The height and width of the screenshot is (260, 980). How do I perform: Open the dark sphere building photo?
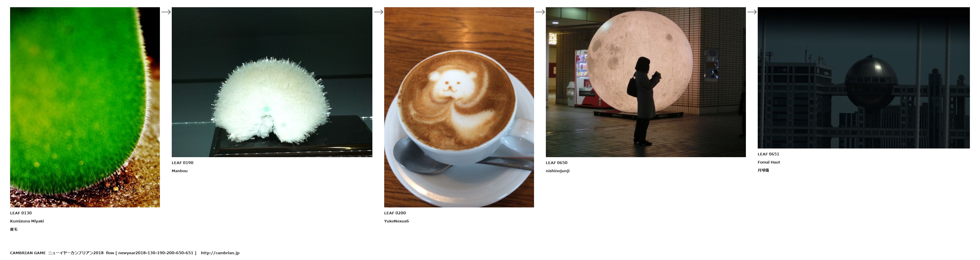click(x=864, y=78)
